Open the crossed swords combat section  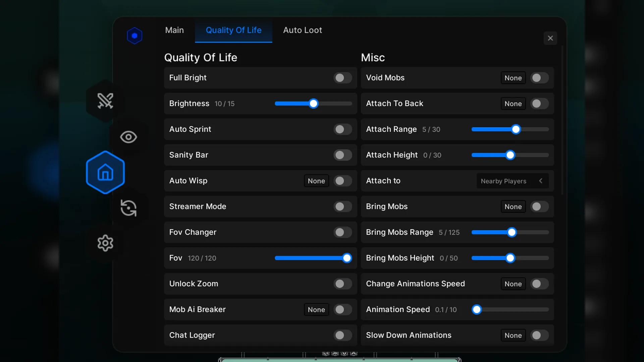pyautogui.click(x=105, y=101)
